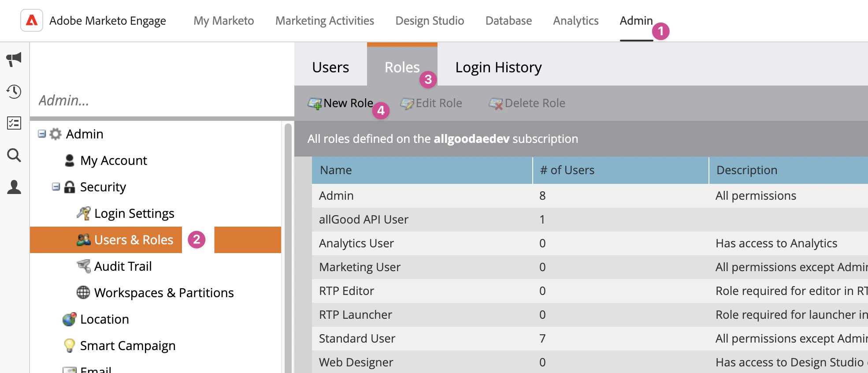The image size is (868, 373).
Task: Collapse the Security tree node
Action: pos(56,186)
